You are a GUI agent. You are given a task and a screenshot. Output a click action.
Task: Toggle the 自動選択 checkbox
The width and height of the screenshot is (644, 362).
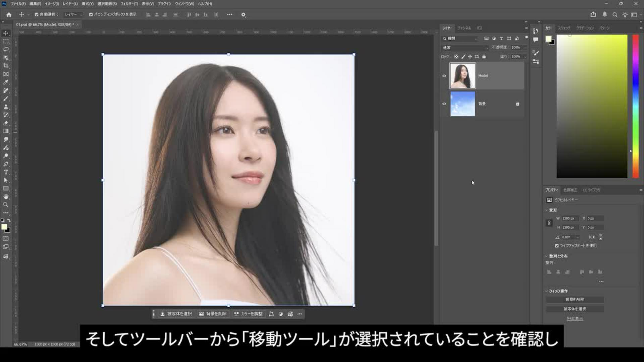coord(37,14)
